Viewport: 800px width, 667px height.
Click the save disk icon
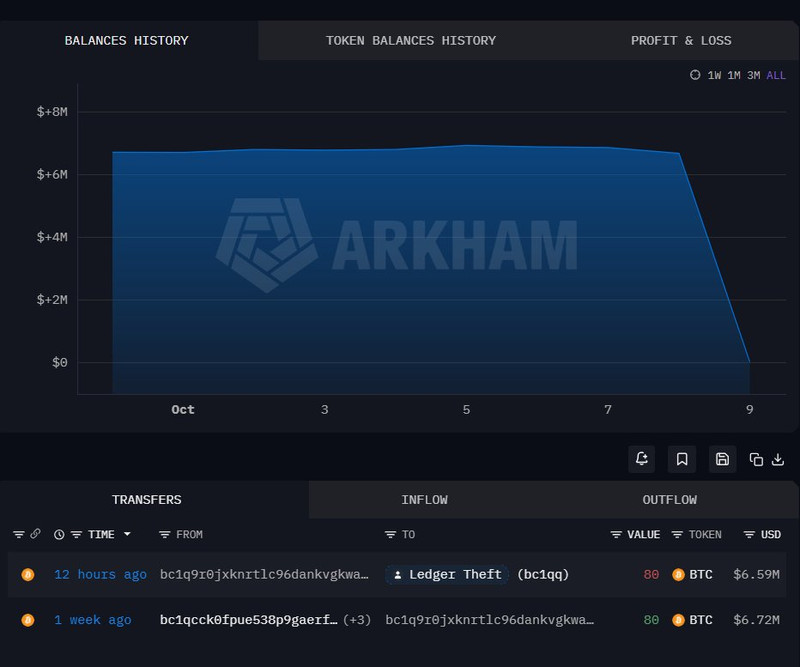tap(722, 459)
